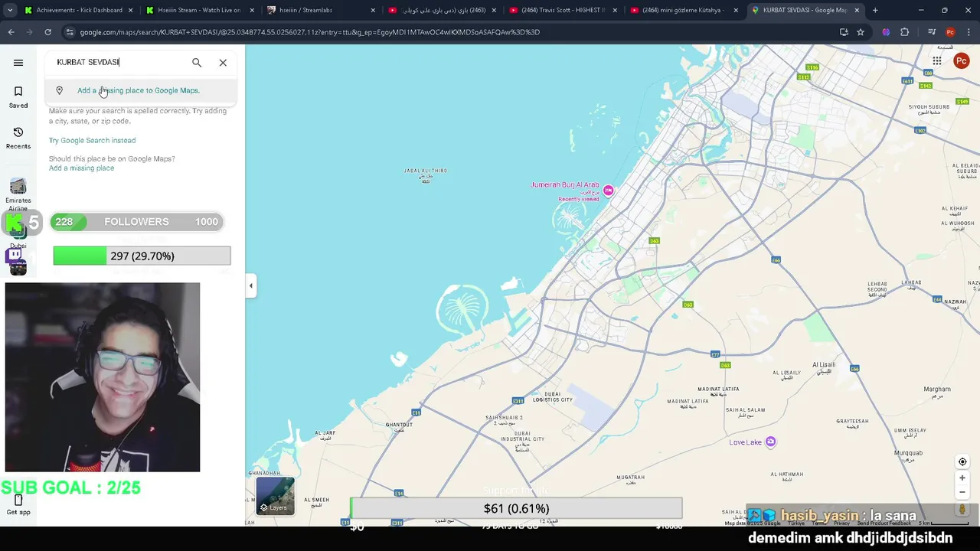Screen dimensions: 980x551
Task: Click the Al Hathmah map label
Action: point(787,476)
